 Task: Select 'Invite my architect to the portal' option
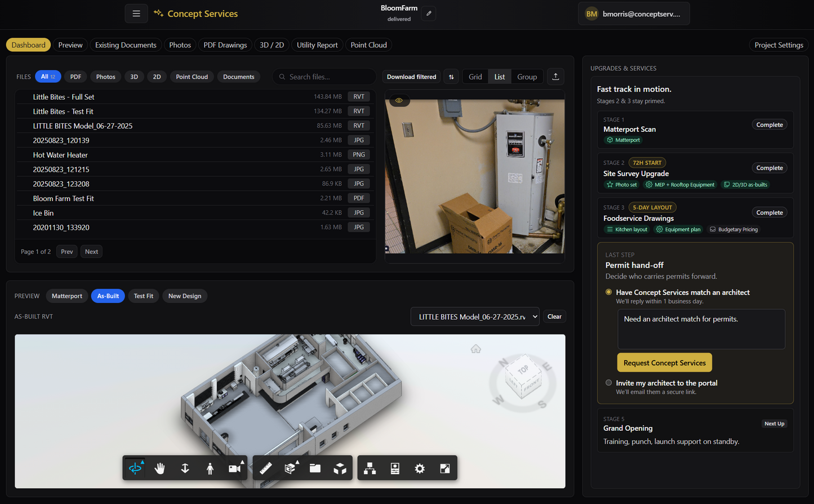[x=608, y=383]
